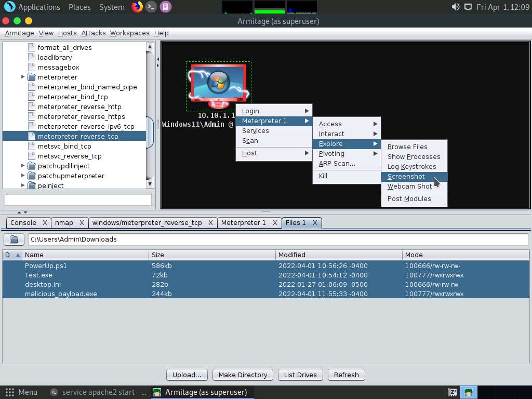Select malicious_payload.exe in the file list
This screenshot has height=399, width=532.
coord(61,294)
